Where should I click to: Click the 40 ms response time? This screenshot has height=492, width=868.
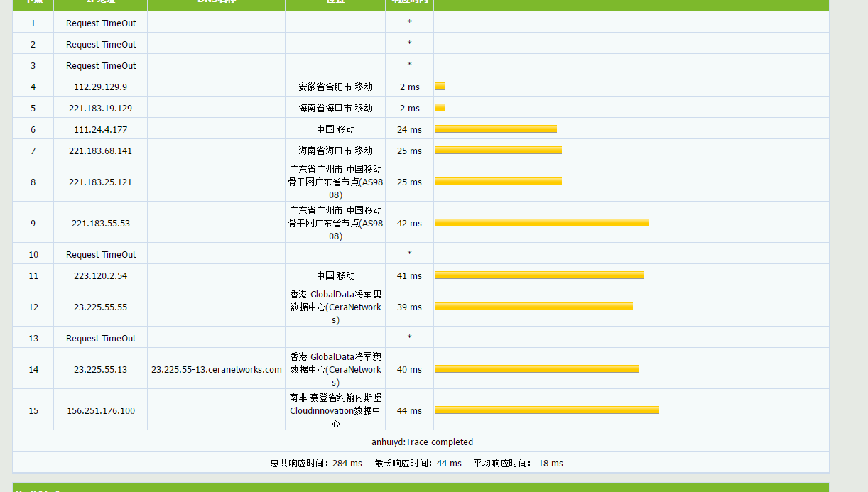[x=409, y=369]
